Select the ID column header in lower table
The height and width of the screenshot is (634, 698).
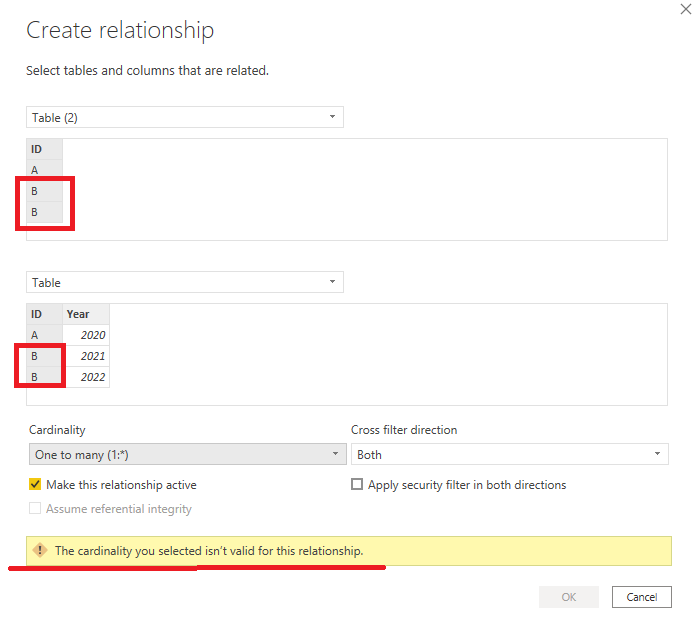pos(45,314)
